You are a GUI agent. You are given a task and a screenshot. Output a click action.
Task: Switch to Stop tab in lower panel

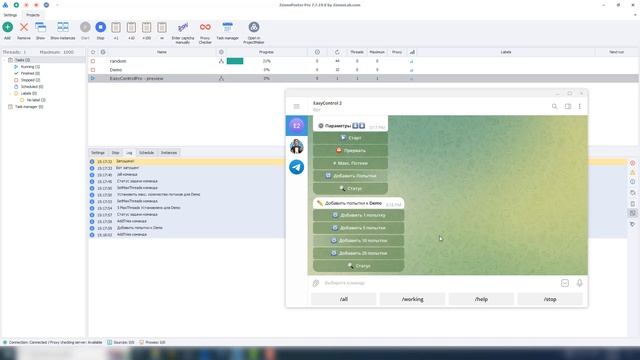[116, 153]
